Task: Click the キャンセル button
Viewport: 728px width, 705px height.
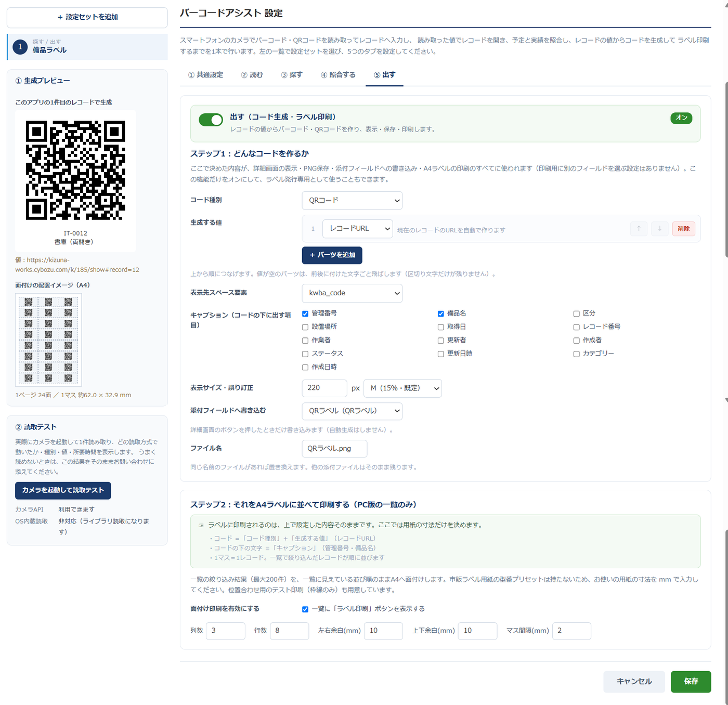Action: point(634,682)
